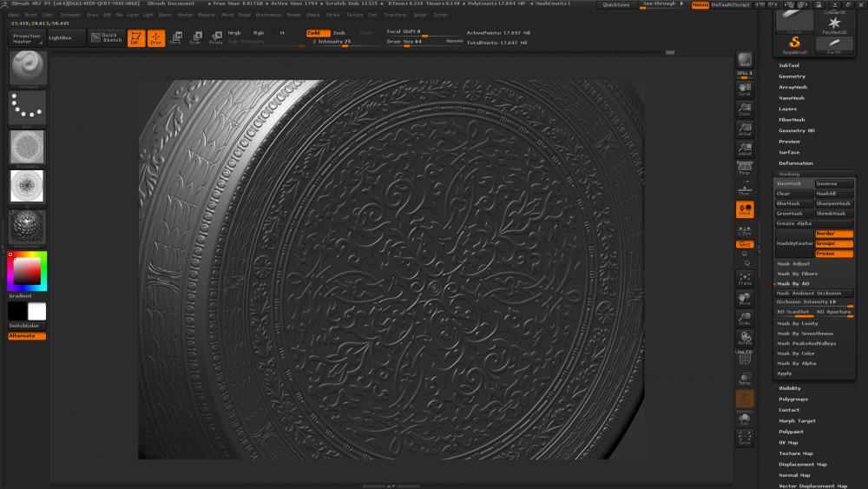Open the material sphere selector
Image resolution: width=868 pixels, height=489 pixels.
click(28, 227)
